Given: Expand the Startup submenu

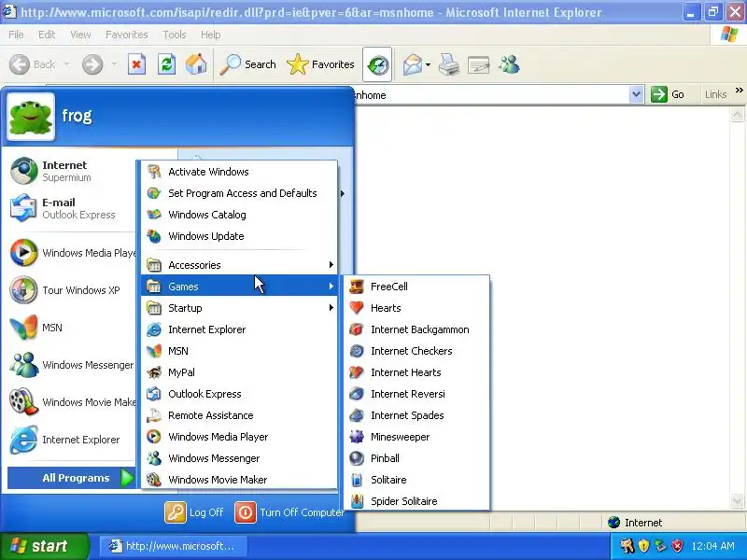Looking at the screenshot, I should pos(239,308).
